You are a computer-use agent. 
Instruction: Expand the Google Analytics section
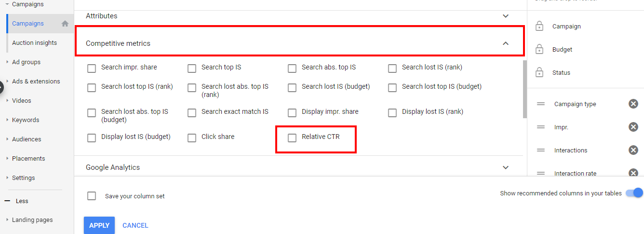pyautogui.click(x=506, y=167)
